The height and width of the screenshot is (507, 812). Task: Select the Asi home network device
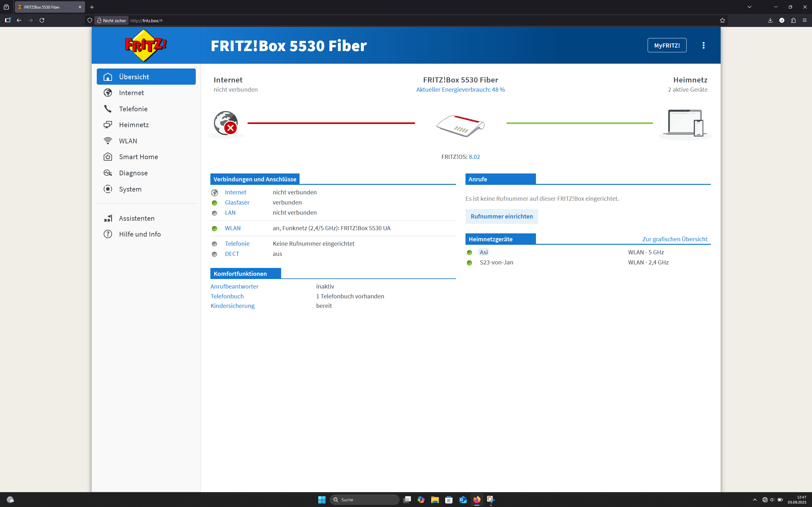484,252
